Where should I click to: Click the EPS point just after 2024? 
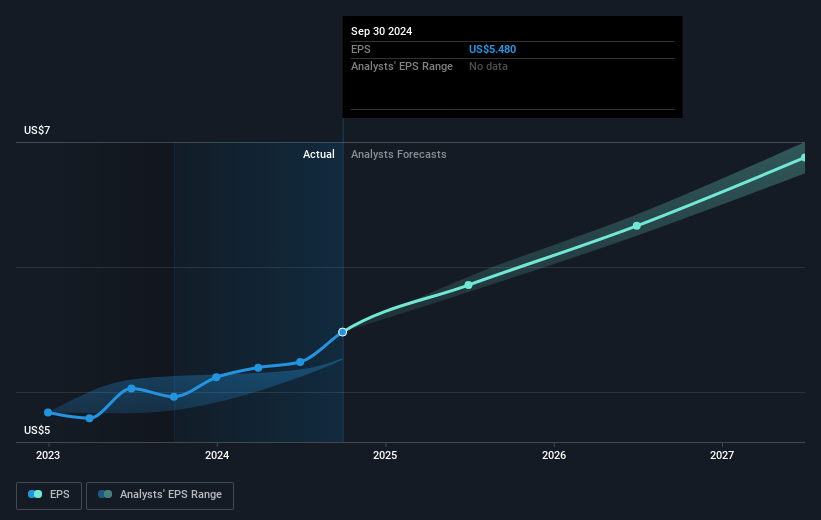258,368
